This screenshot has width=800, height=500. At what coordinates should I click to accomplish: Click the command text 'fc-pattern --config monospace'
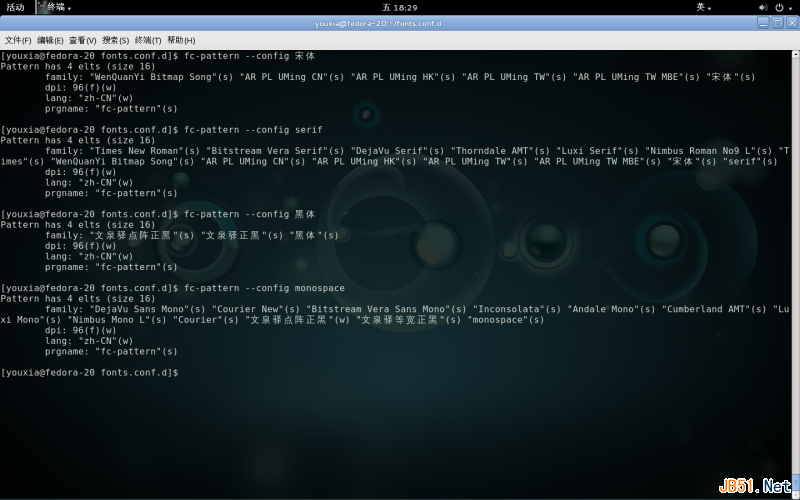pyautogui.click(x=264, y=288)
